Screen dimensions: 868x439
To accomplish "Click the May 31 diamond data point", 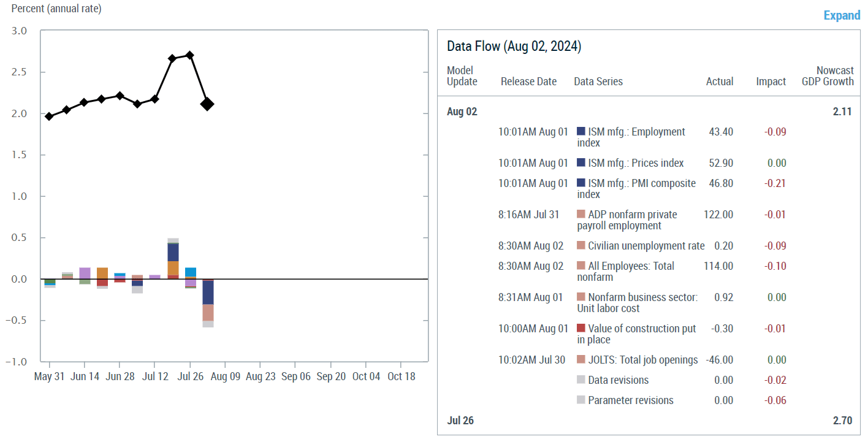I will pos(49,116).
